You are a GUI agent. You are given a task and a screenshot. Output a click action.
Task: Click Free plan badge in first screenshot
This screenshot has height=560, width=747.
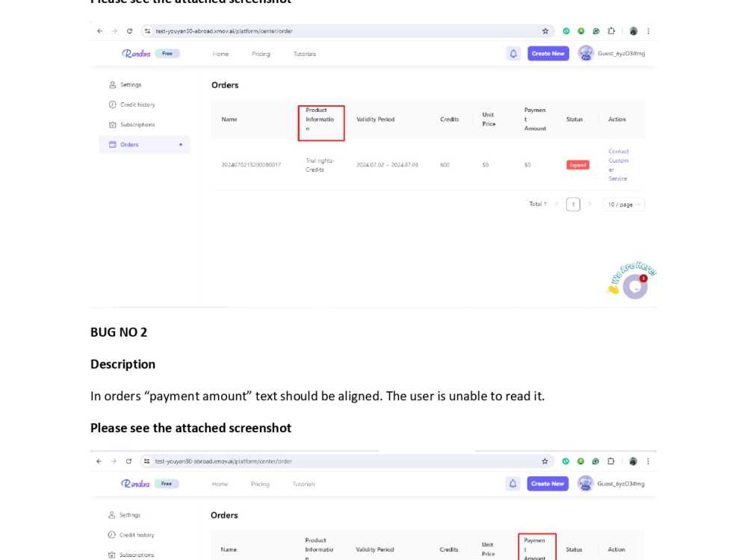(x=167, y=53)
